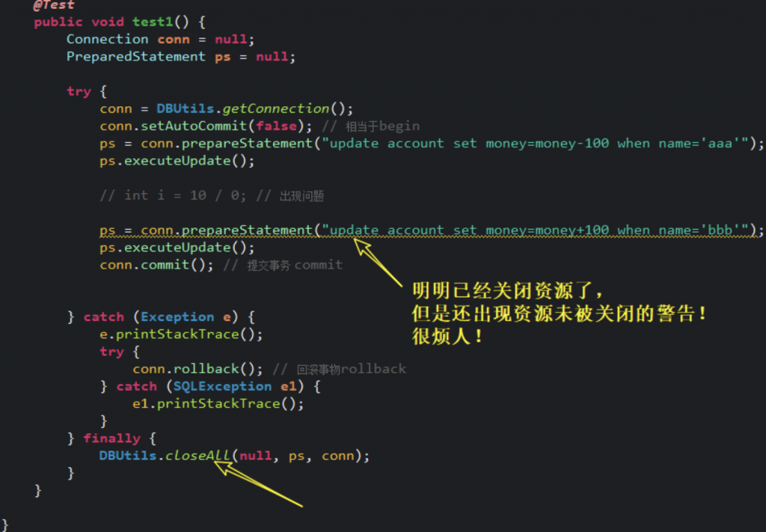Click SQLException in the inner catch
Viewport: 766px width, 532px height.
[x=222, y=386]
